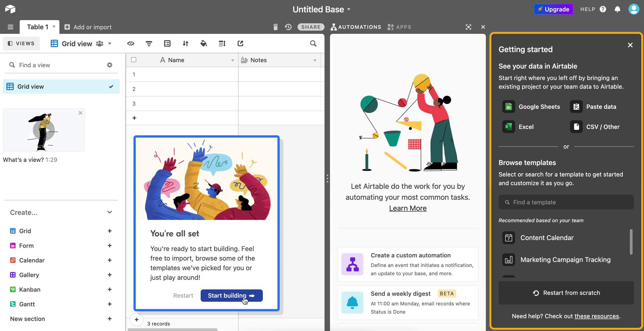
Task: Click Restart in the onboarding card
Action: [x=183, y=295]
